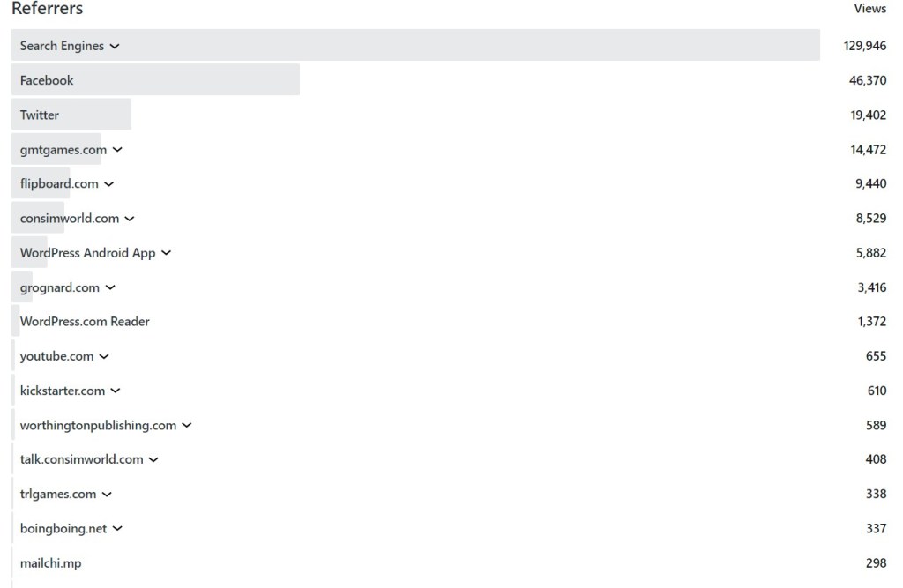
Task: Expand the Search Engines referrer row
Action: point(115,46)
